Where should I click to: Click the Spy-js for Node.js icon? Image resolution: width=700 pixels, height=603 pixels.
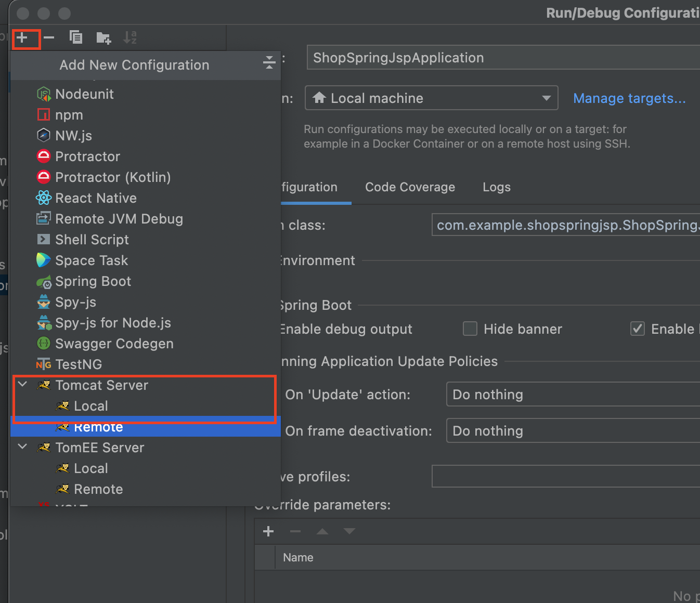[x=44, y=323]
